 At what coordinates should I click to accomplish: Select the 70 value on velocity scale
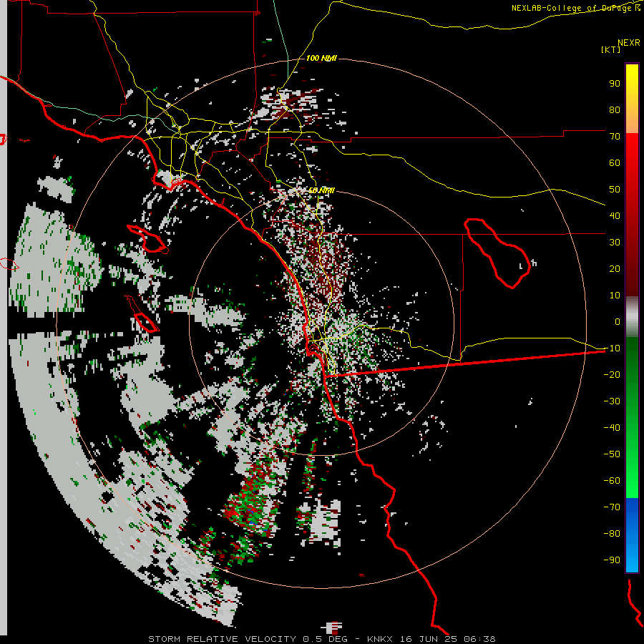point(615,137)
